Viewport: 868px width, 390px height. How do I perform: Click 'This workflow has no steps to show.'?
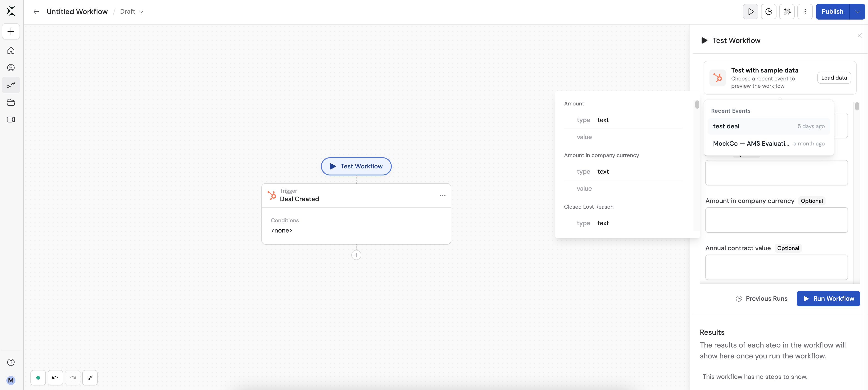tap(755, 377)
